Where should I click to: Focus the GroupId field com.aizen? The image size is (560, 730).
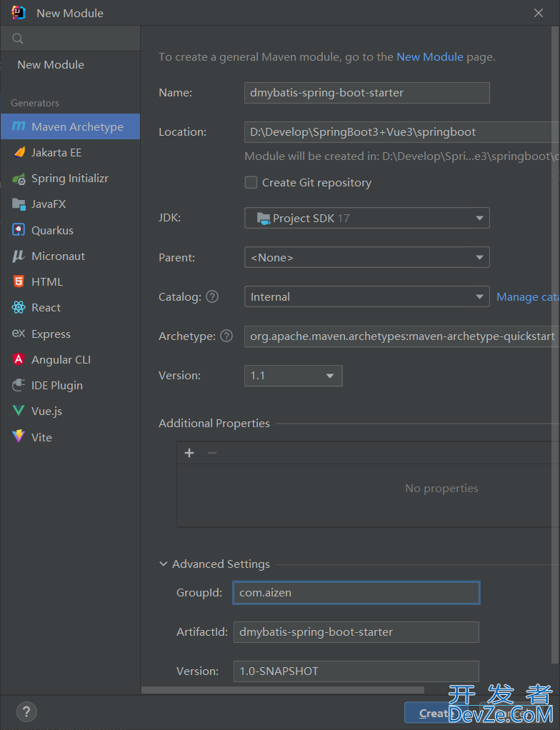point(356,593)
